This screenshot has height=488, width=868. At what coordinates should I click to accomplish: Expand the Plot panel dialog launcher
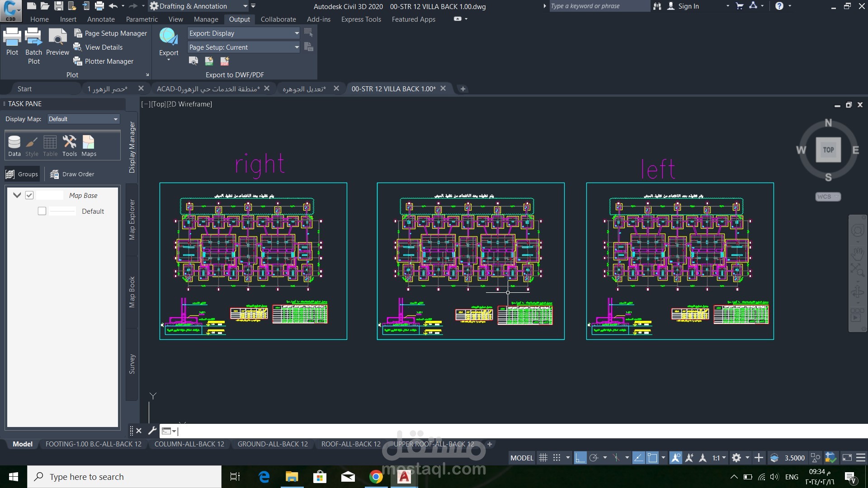pos(147,75)
